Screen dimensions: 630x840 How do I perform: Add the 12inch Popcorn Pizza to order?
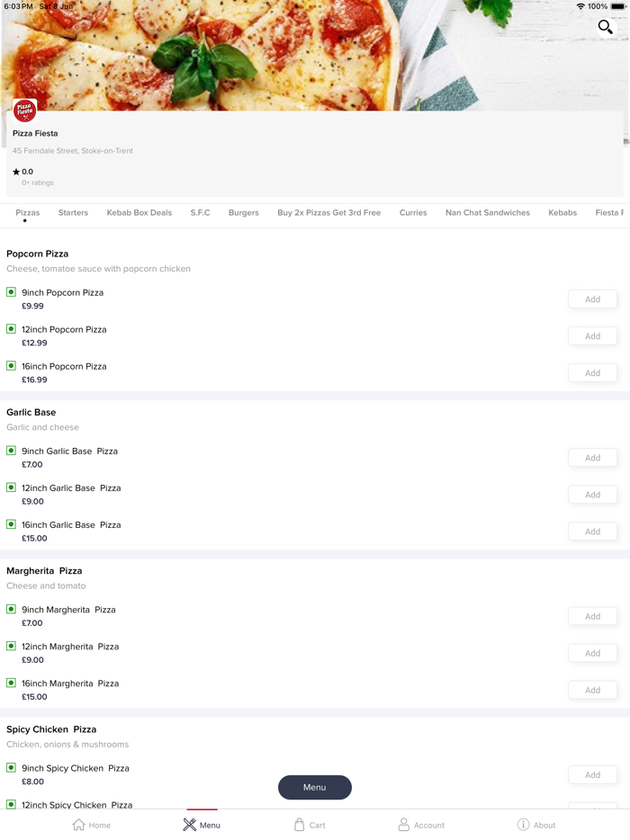tap(592, 335)
